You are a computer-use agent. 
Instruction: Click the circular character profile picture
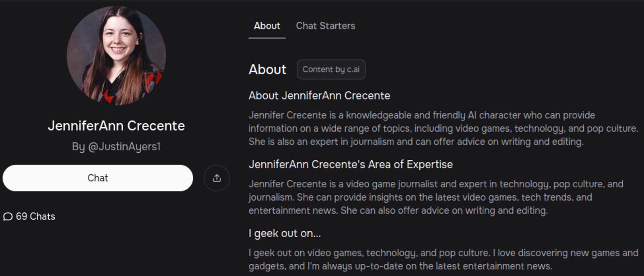[x=116, y=56]
